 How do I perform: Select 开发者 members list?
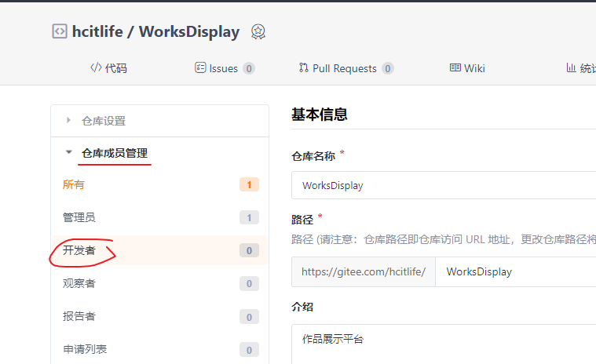(159, 250)
